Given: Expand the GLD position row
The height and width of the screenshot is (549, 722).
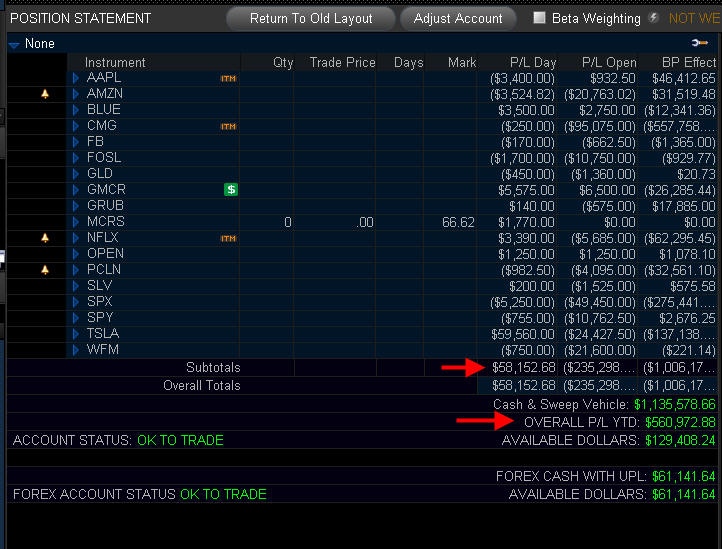Looking at the screenshot, I should [x=76, y=174].
